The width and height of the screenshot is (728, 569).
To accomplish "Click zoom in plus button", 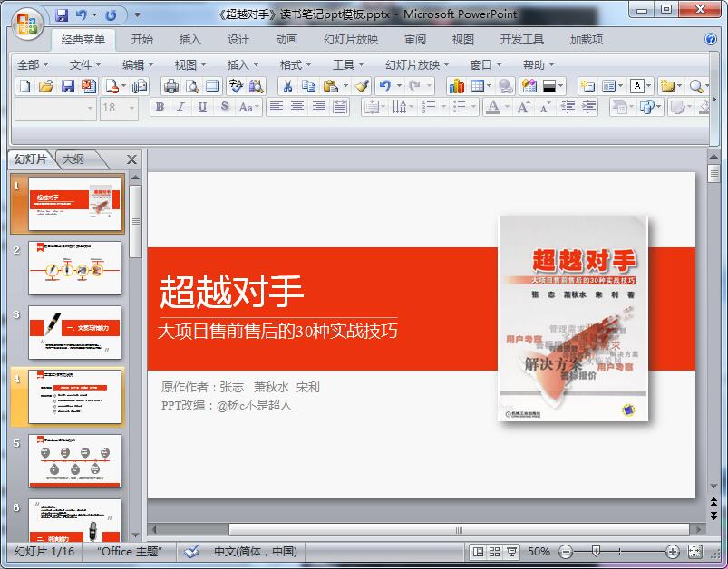I will point(672,552).
